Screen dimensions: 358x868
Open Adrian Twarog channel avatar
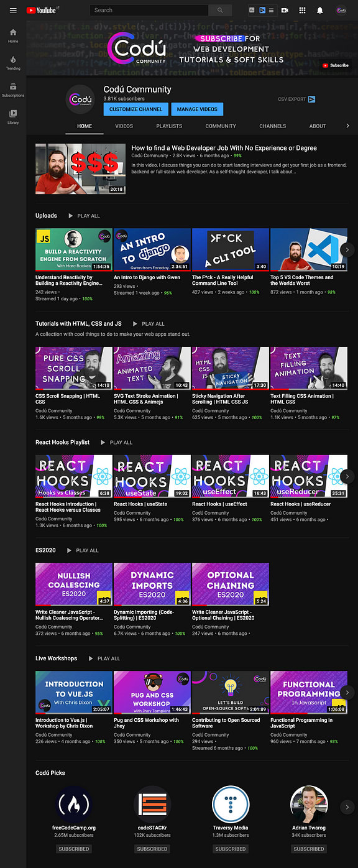(x=309, y=804)
